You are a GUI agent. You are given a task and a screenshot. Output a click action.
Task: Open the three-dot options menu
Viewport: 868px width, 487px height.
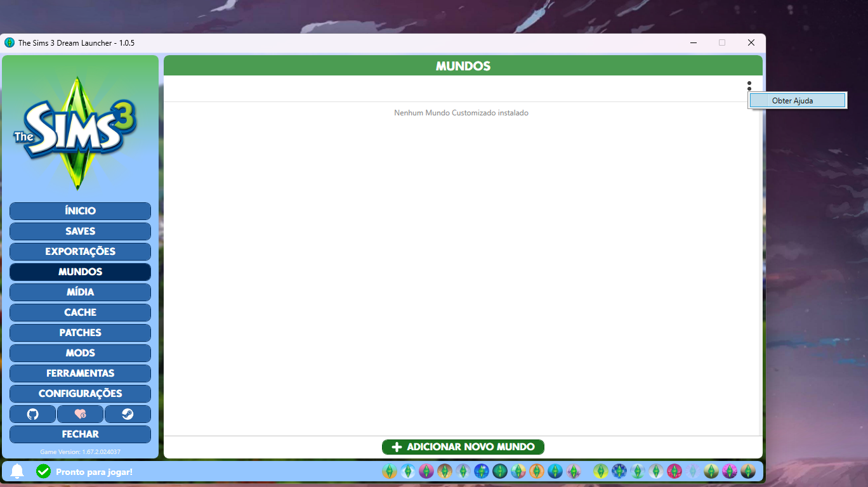(x=749, y=86)
